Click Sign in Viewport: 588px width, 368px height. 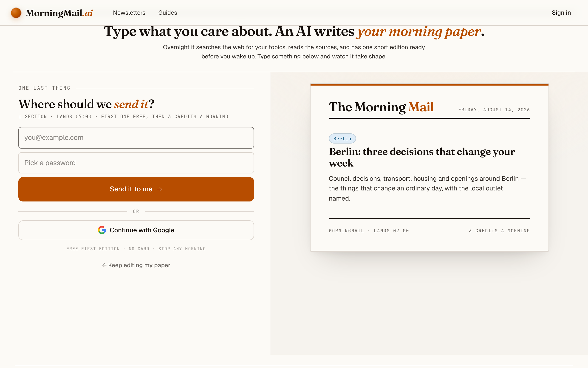(561, 13)
